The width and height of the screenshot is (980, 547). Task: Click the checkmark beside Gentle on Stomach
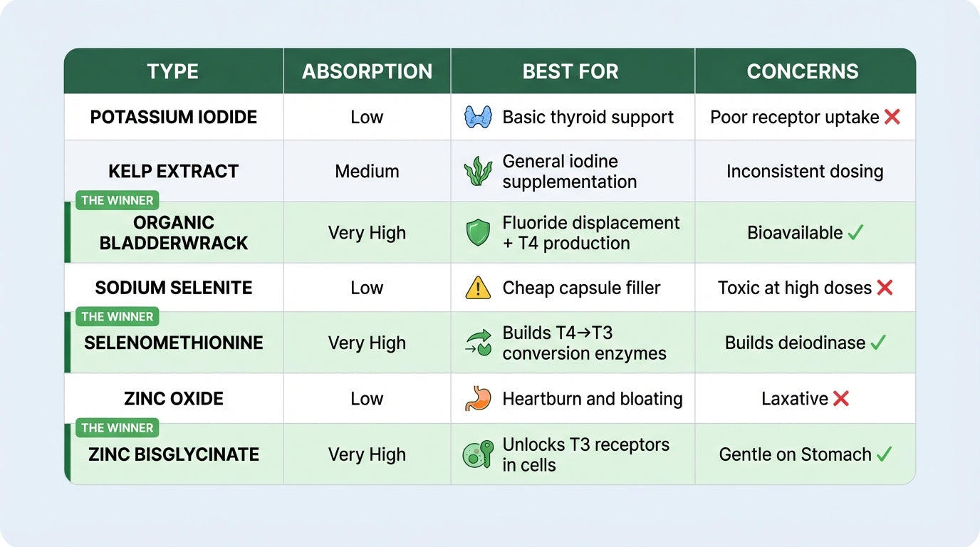(884, 454)
